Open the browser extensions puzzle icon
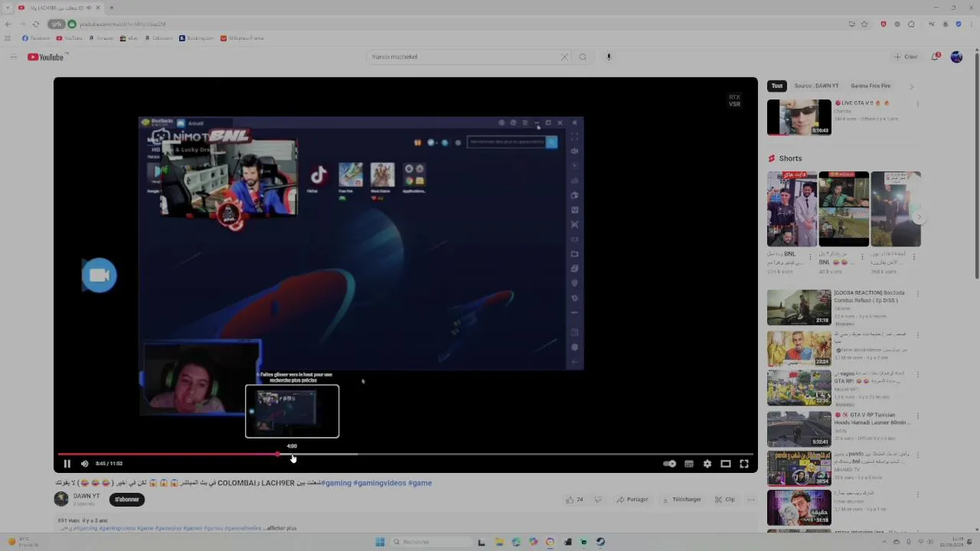 point(911,24)
